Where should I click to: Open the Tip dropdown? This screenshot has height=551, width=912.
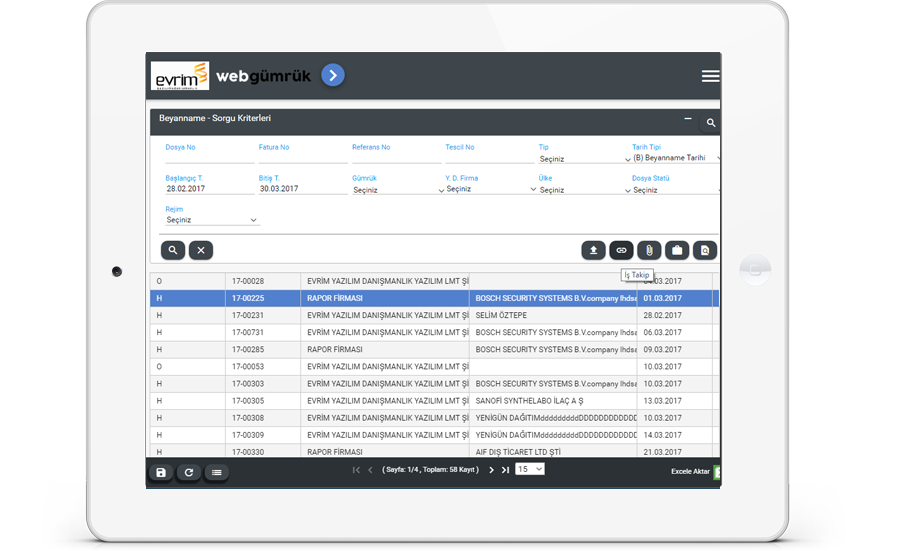coord(584,159)
